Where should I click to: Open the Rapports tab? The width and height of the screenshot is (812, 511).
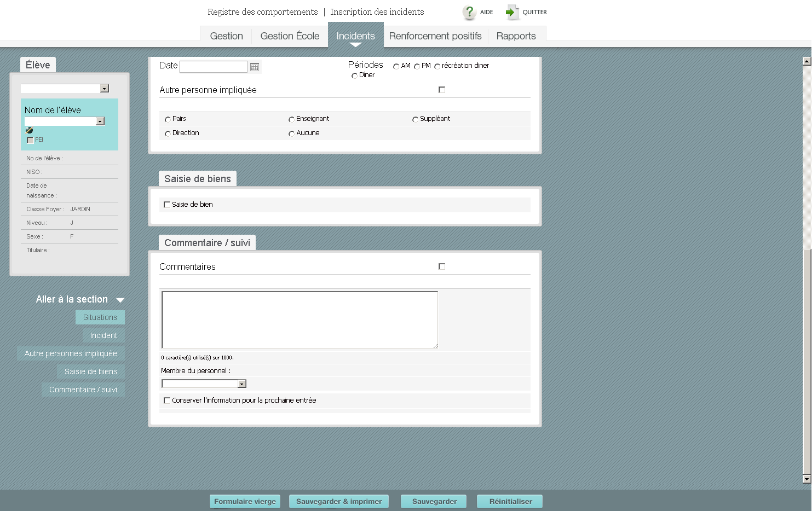coord(516,36)
